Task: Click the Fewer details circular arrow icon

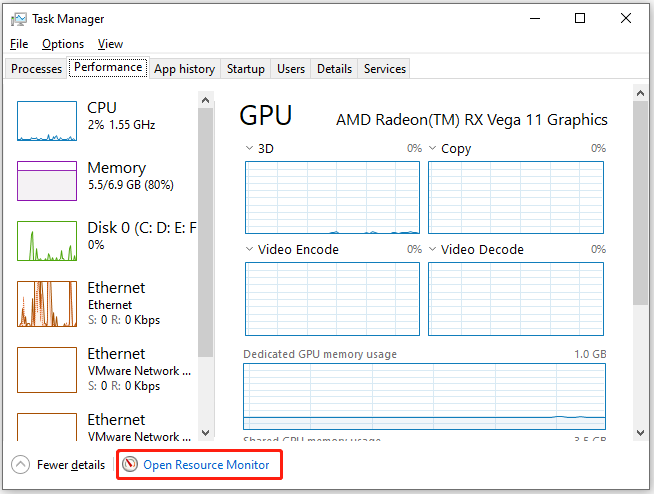Action: coord(20,464)
